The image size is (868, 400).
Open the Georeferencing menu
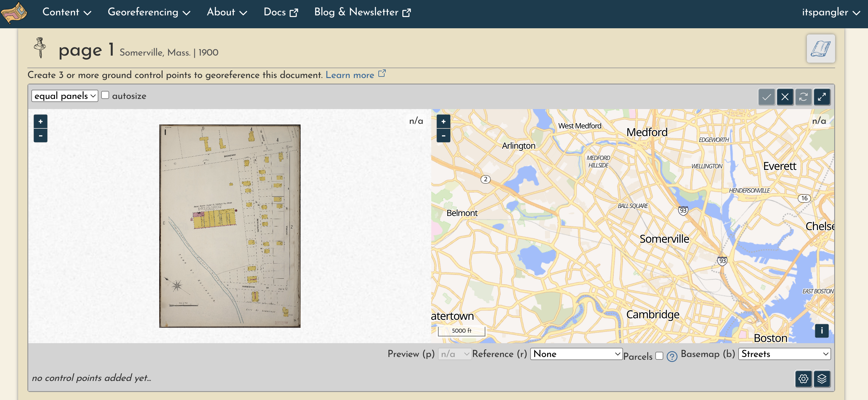click(x=148, y=12)
